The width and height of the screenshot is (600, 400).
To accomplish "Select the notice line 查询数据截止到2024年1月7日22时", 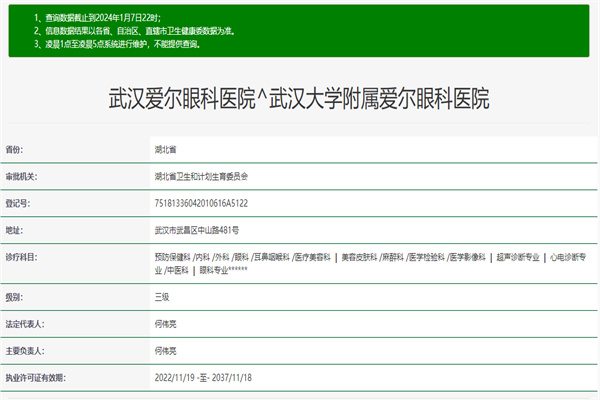I will pyautogui.click(x=98, y=18).
